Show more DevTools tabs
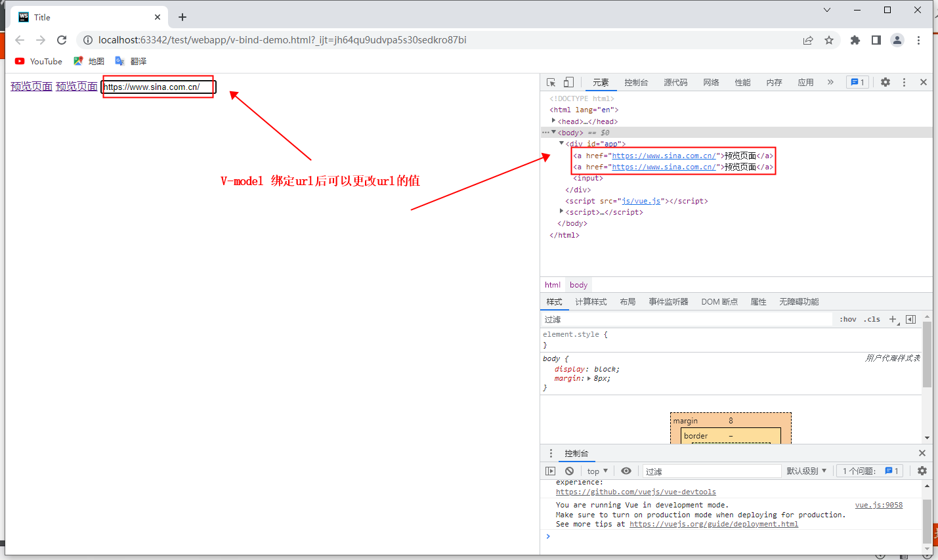938x560 pixels. click(830, 82)
